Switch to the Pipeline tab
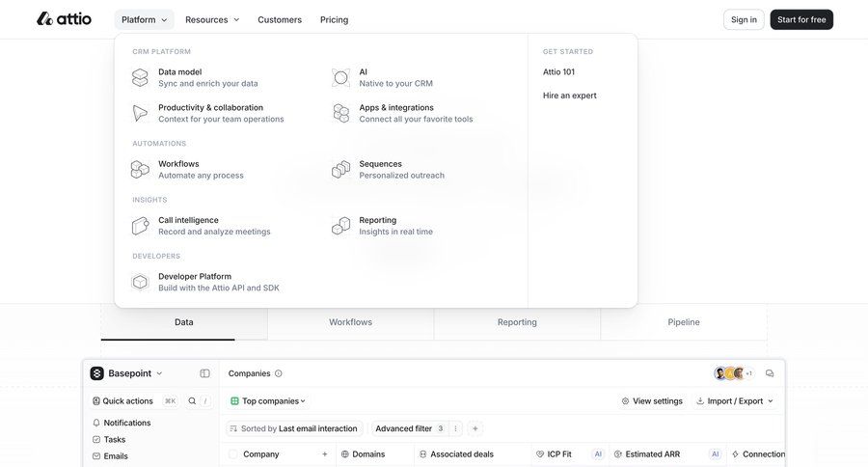This screenshot has width=868, height=467. click(x=684, y=322)
